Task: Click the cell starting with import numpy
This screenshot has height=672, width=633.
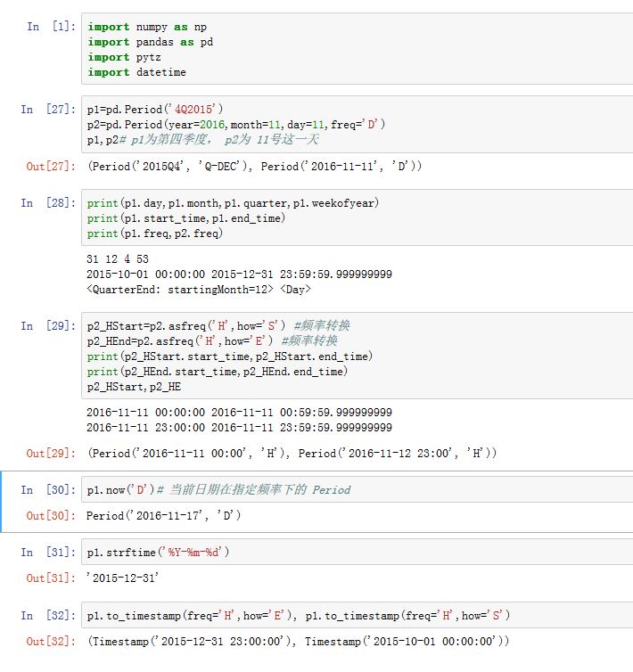Action: (357, 49)
